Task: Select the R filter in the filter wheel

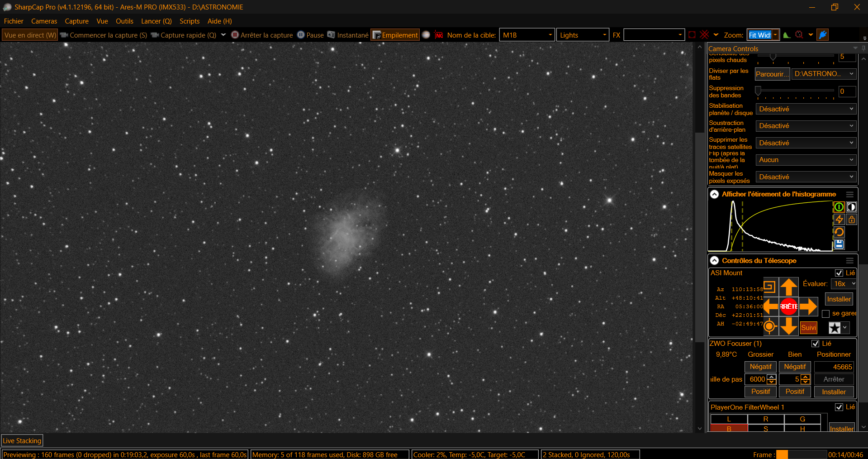Action: pos(766,419)
